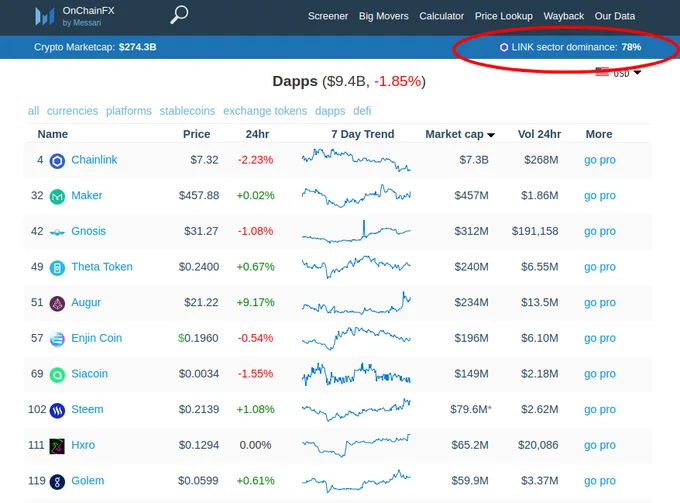Open the USD currency dropdown arrow
The height and width of the screenshot is (503, 680).
coord(638,73)
